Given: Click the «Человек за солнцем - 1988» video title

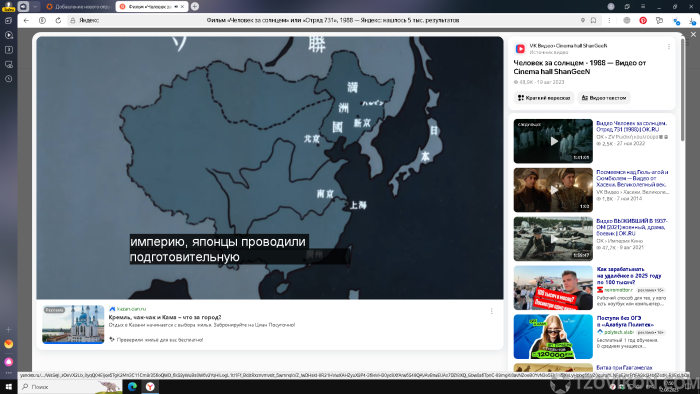Looking at the screenshot, I should pyautogui.click(x=579, y=67).
